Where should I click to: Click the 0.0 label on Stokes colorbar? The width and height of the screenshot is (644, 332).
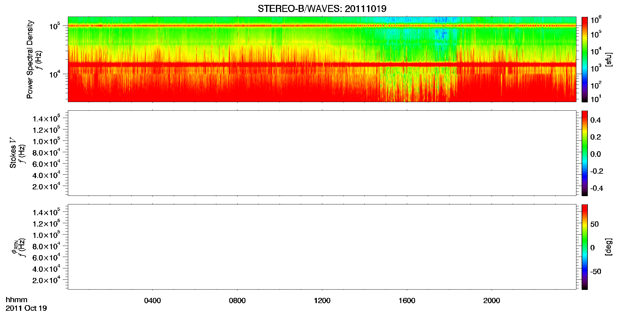(x=595, y=154)
